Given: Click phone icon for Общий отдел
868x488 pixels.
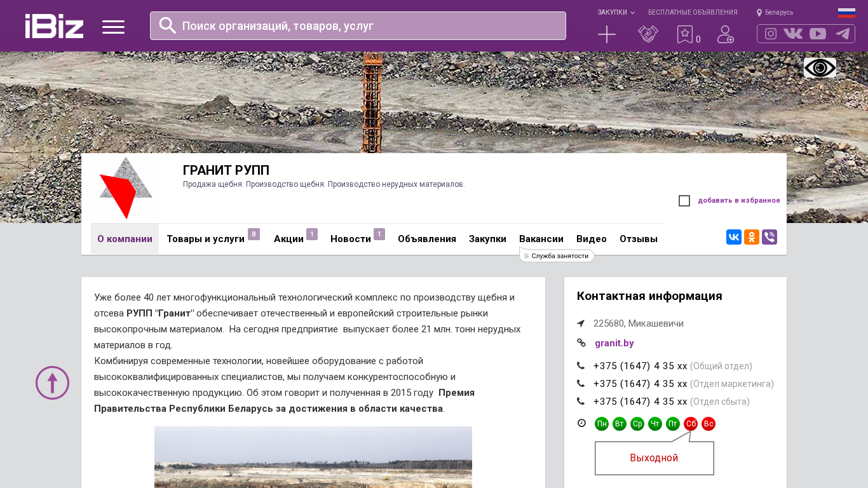Looking at the screenshot, I should tap(581, 366).
